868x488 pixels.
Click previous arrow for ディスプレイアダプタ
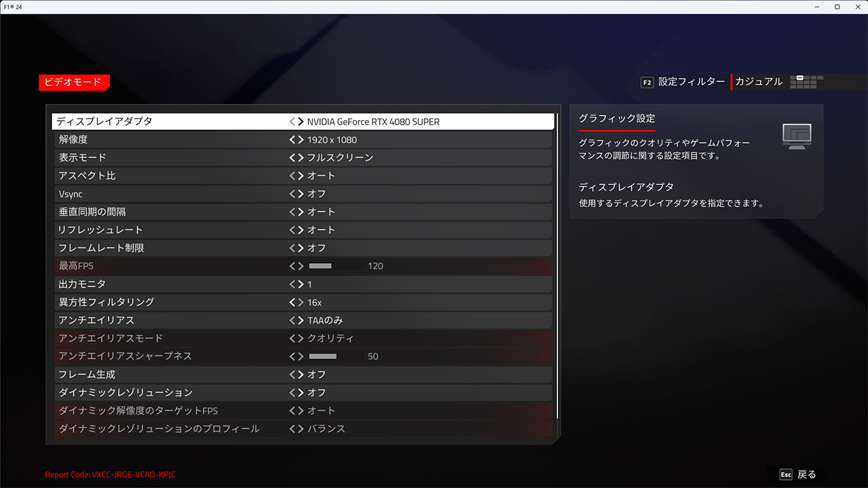tap(292, 122)
